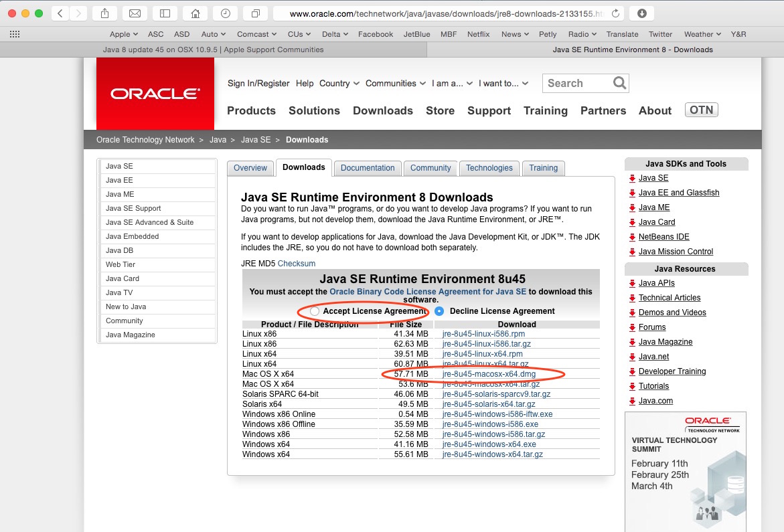Open the Comcast bookmarks dropdown

click(x=257, y=34)
